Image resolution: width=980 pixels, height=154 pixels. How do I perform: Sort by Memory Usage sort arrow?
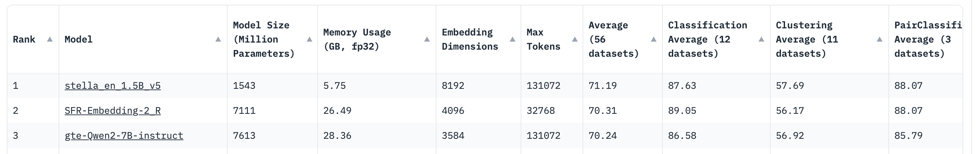click(427, 39)
